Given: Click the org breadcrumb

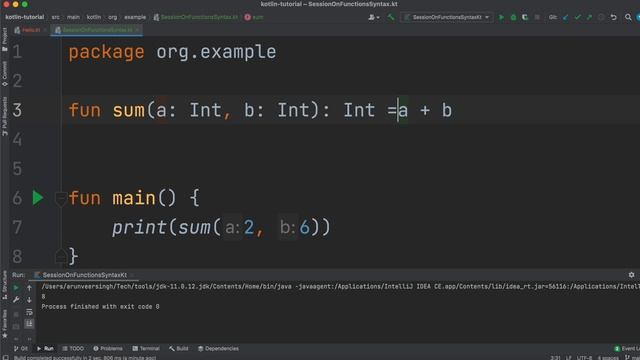Looking at the screenshot, I should 113,17.
